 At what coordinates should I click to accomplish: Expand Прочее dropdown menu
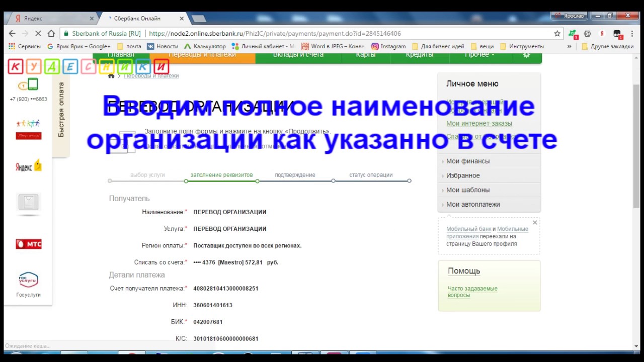[479, 55]
